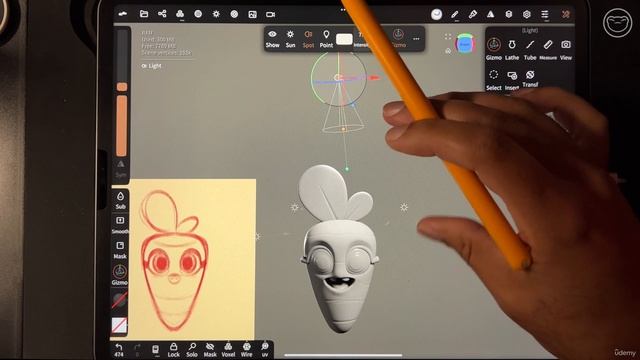This screenshot has height=360, width=640.
Task: Tap the orange intensity slider bar
Action: (121, 126)
